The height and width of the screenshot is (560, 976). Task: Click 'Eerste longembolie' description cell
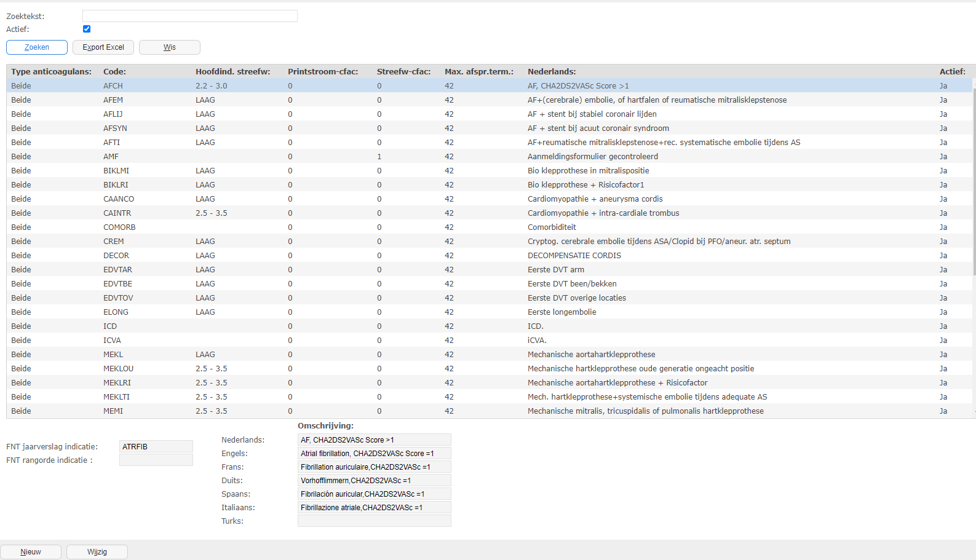[562, 312]
